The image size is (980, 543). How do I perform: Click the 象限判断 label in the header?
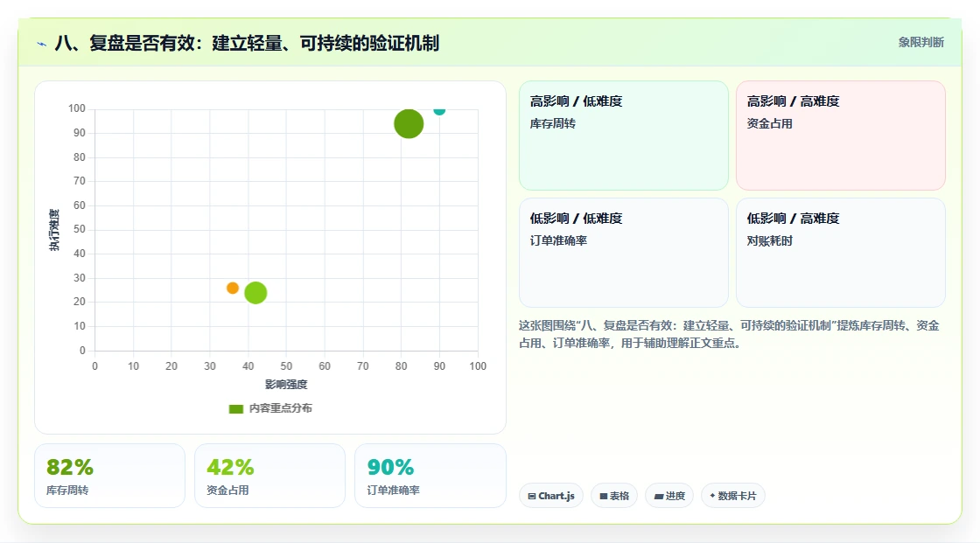click(x=920, y=43)
